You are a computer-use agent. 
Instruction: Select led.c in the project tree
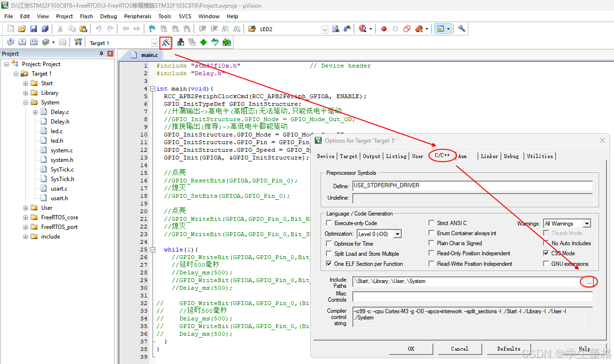(x=57, y=131)
